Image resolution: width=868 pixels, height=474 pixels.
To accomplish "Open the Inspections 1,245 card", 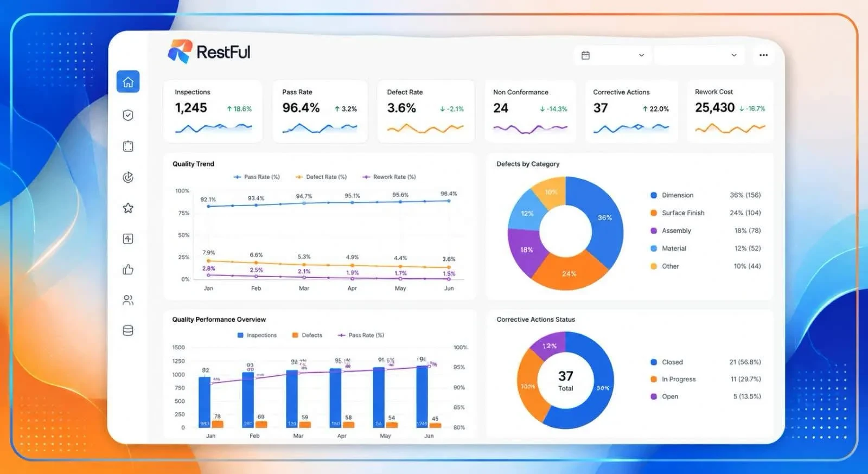I will click(x=213, y=112).
